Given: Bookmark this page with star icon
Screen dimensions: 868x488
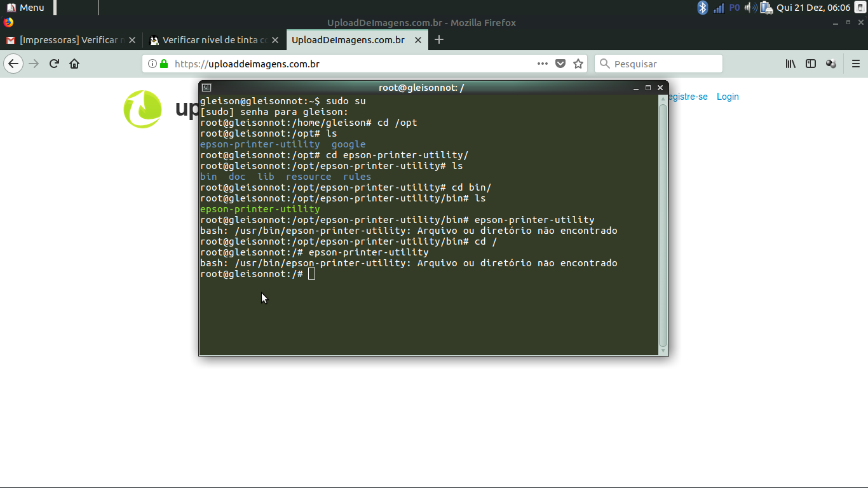Looking at the screenshot, I should pos(578,64).
